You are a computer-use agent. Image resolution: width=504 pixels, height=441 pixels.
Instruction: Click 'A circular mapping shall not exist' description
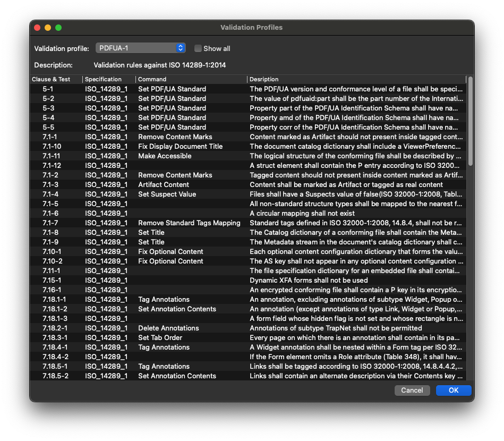pyautogui.click(x=302, y=214)
